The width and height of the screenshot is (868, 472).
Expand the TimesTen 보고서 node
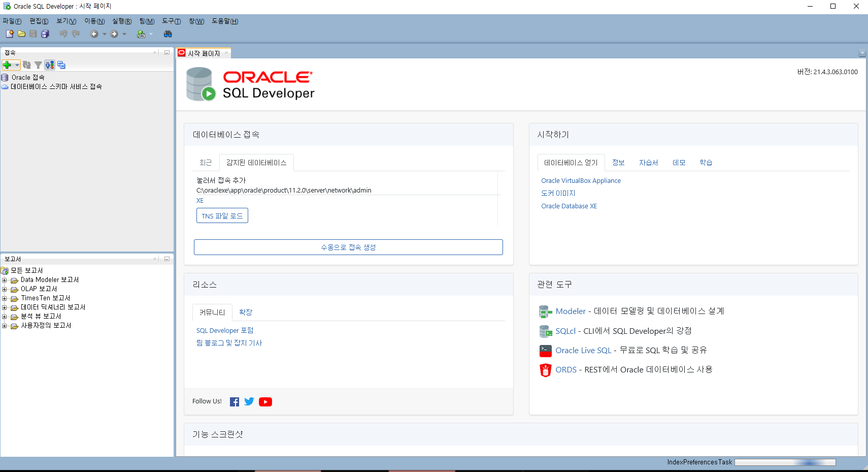(4, 298)
